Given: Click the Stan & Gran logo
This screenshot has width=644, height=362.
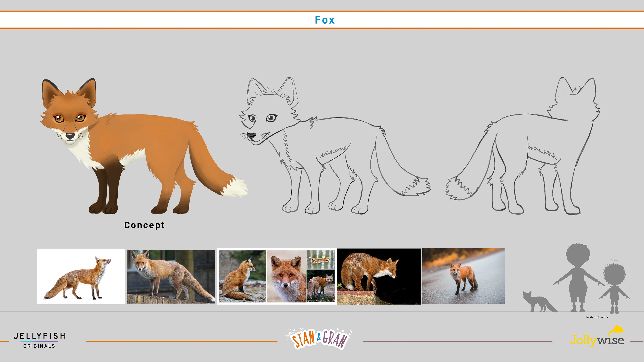Looking at the screenshot, I should [319, 339].
